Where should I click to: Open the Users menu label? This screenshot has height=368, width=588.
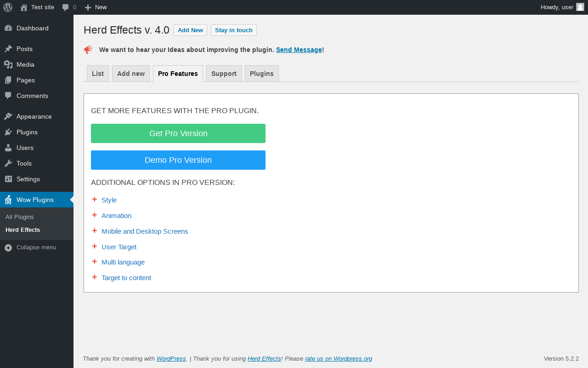(25, 148)
